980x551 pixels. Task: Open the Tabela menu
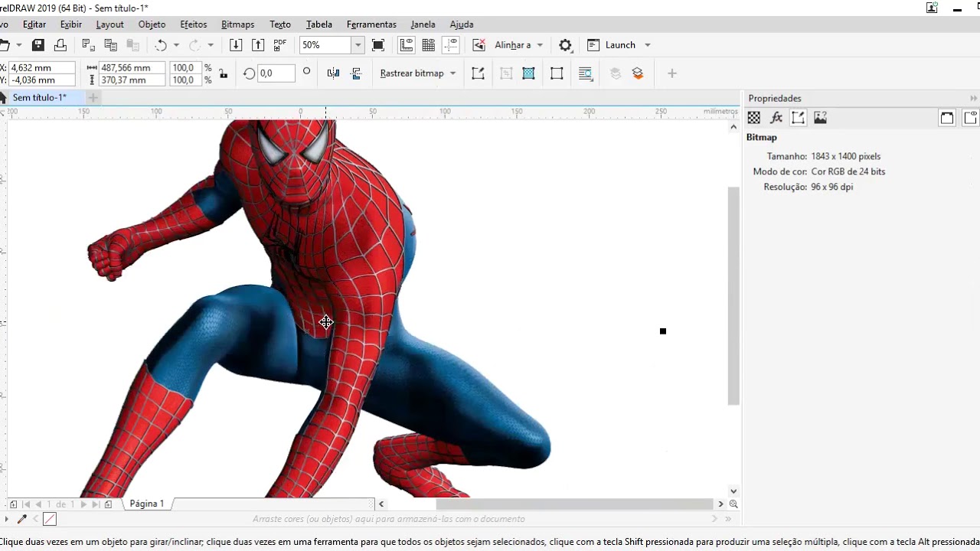click(x=319, y=24)
